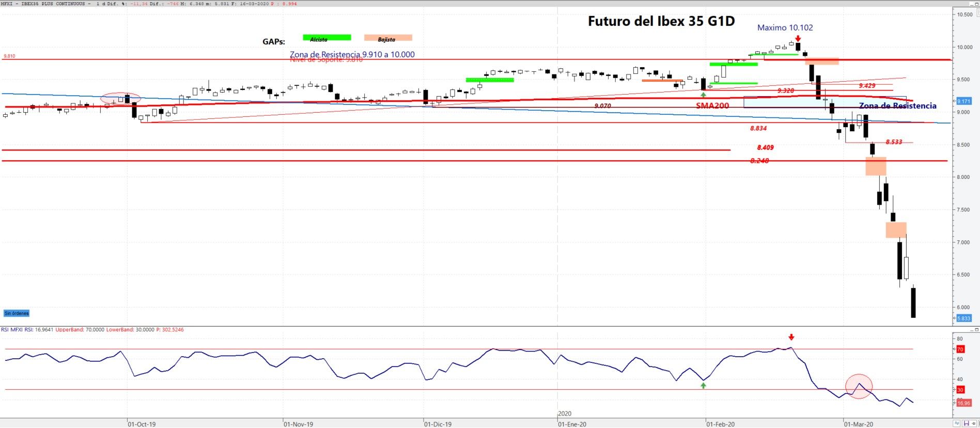The height and width of the screenshot is (428, 980).
Task: Click the blue 5.833 last-price tag
Action: [x=964, y=318]
